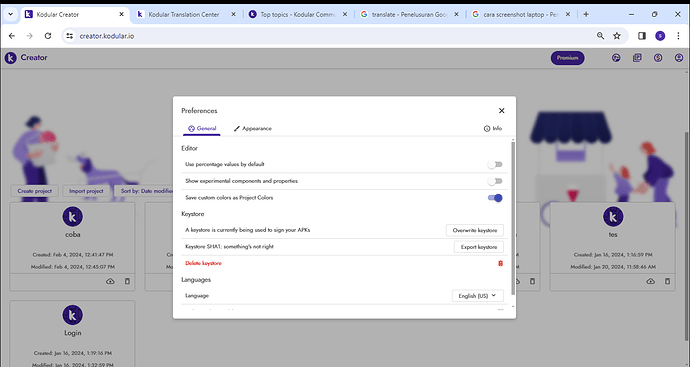
Task: Switch to cara screenshot laptop tab
Action: click(x=521, y=15)
